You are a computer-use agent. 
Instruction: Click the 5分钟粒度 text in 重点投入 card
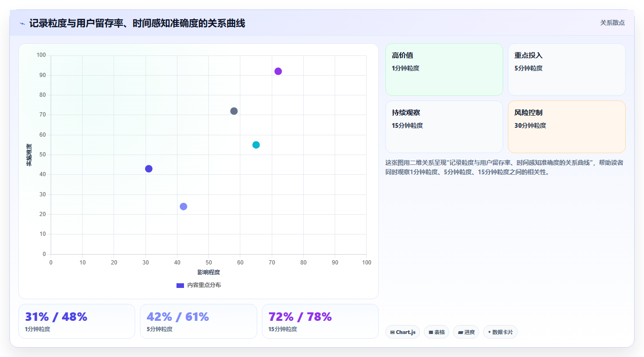(x=529, y=68)
